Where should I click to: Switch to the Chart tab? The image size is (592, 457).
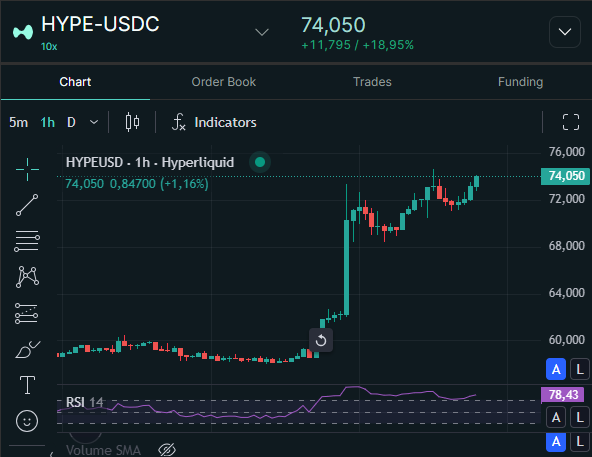[75, 82]
